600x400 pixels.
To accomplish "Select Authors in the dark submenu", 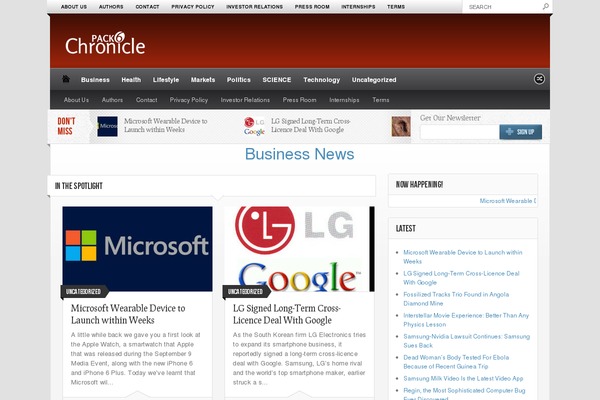I will point(112,100).
